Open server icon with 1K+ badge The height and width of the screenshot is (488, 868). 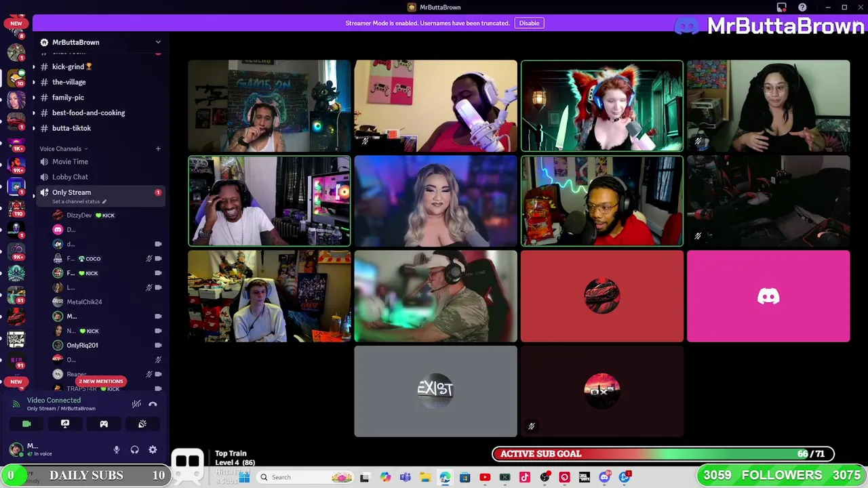pos(16,143)
